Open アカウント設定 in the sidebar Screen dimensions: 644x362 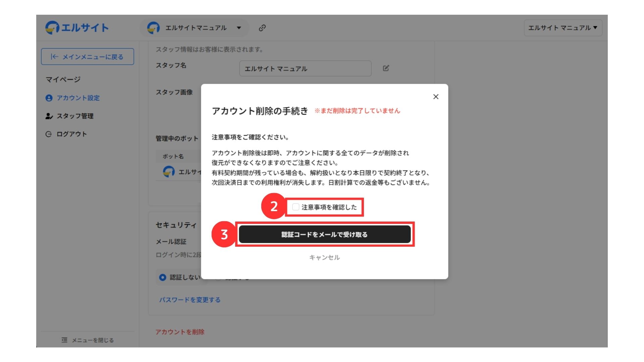tap(78, 98)
